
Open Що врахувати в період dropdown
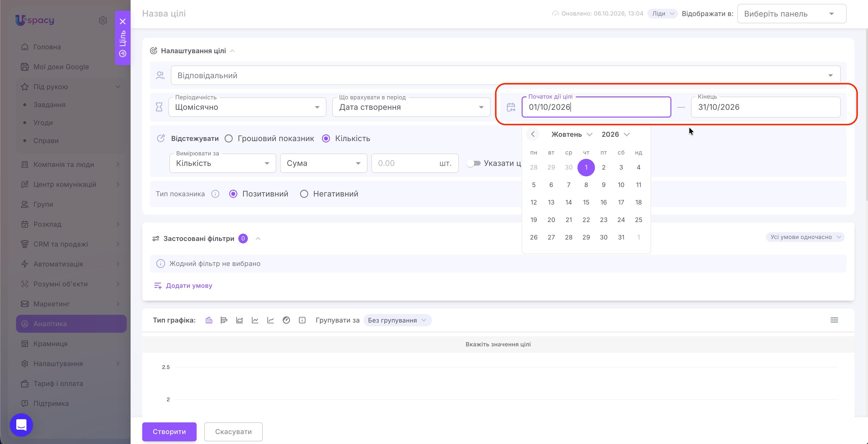tap(411, 107)
